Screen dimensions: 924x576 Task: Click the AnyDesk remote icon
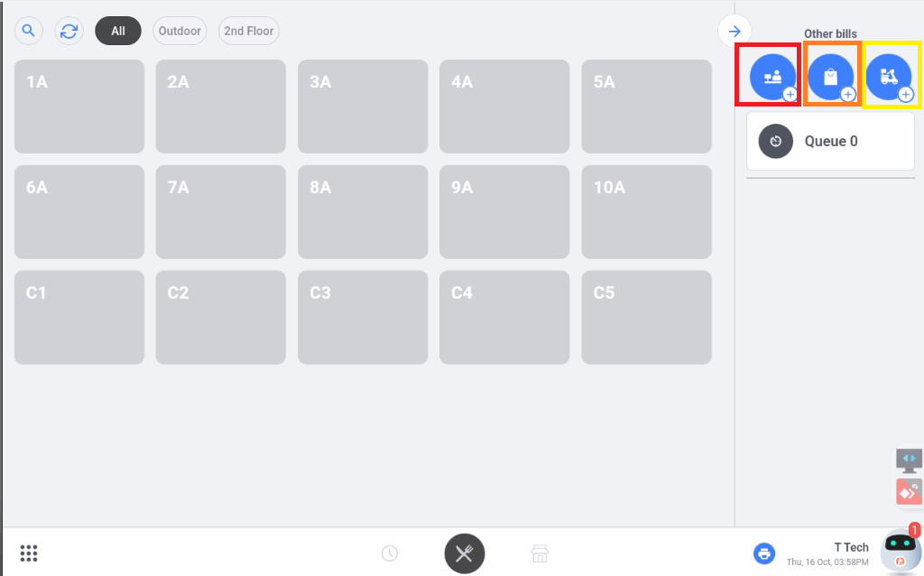tap(909, 491)
